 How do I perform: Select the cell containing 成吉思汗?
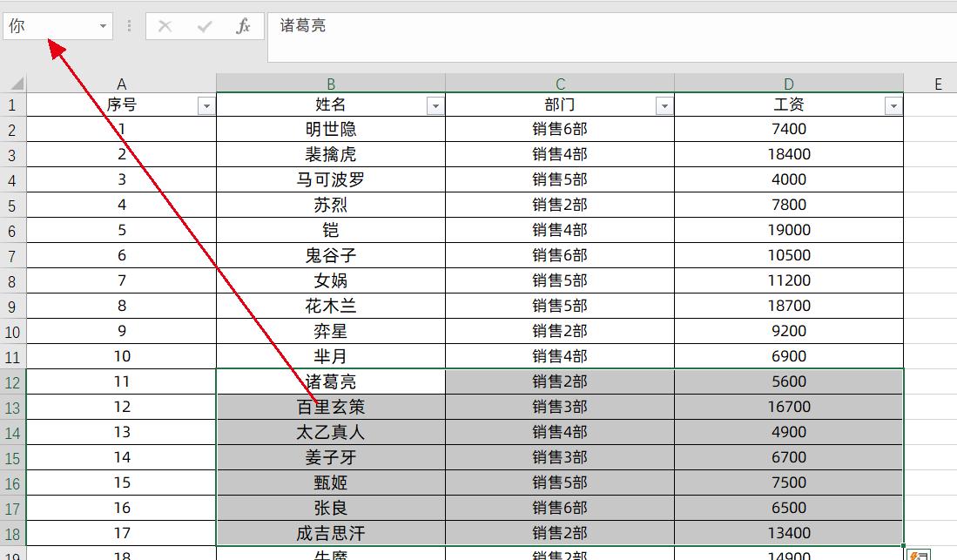click(331, 532)
